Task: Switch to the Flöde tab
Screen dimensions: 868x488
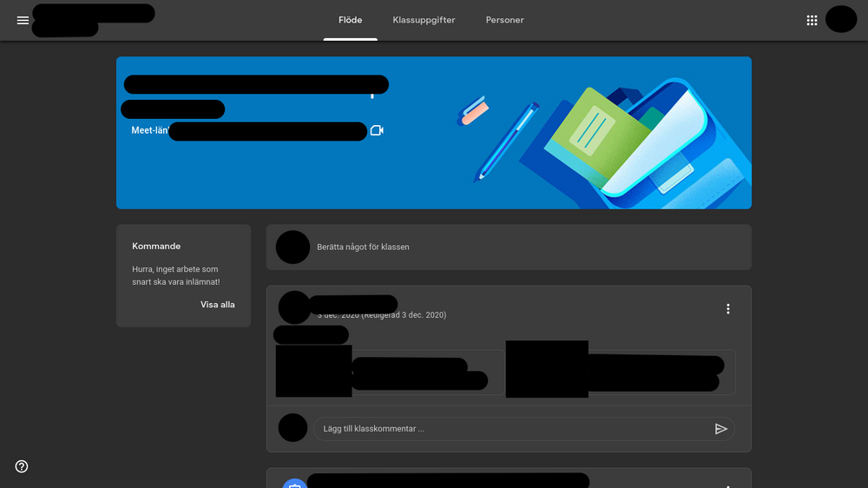Action: point(350,20)
